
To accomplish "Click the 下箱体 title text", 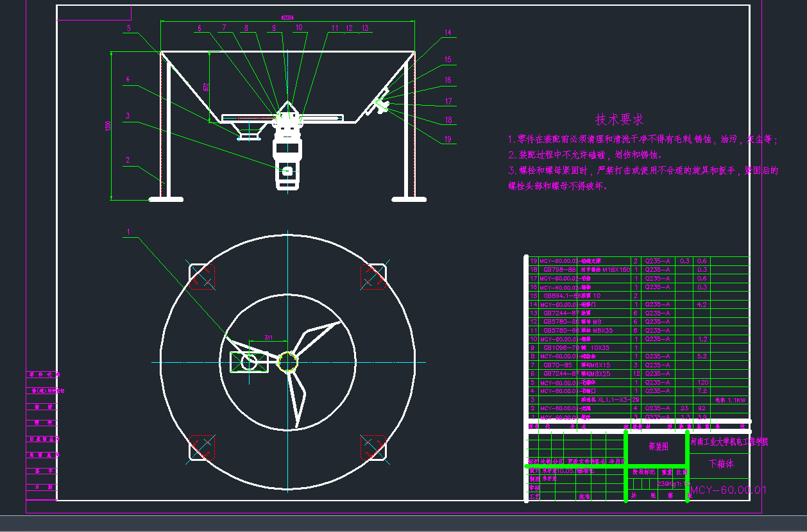I will 720,463.
